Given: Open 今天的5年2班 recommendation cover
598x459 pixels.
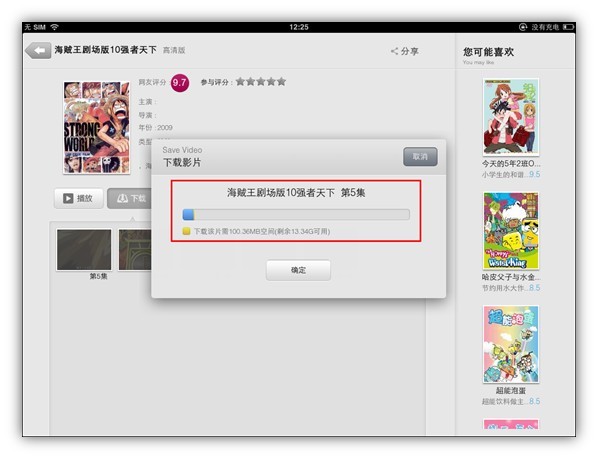Looking at the screenshot, I should click(x=511, y=117).
